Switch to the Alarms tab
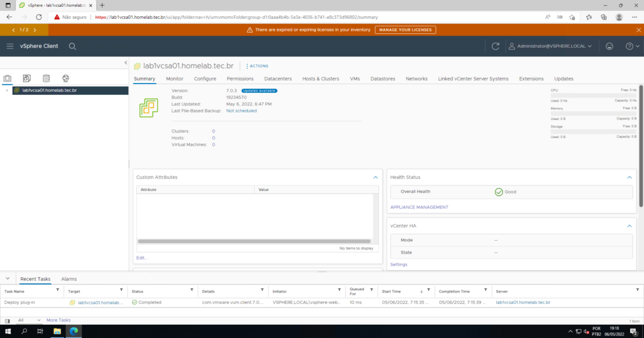The image size is (644, 338). tap(69, 279)
